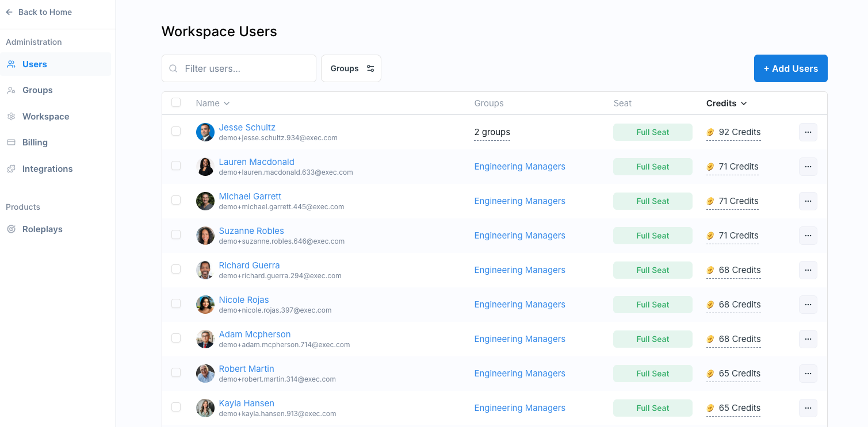Click the Add Users button
This screenshot has width=868, height=427.
(790, 68)
